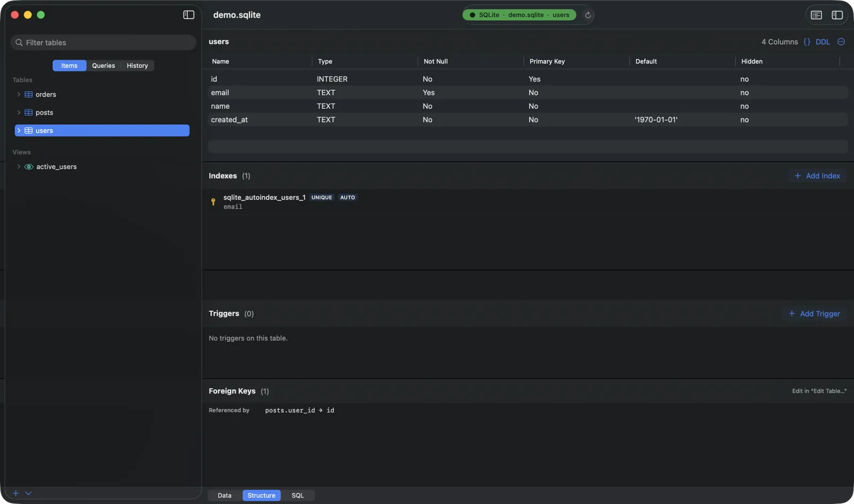Switch to the Queries tab
The height and width of the screenshot is (504, 854).
point(104,66)
